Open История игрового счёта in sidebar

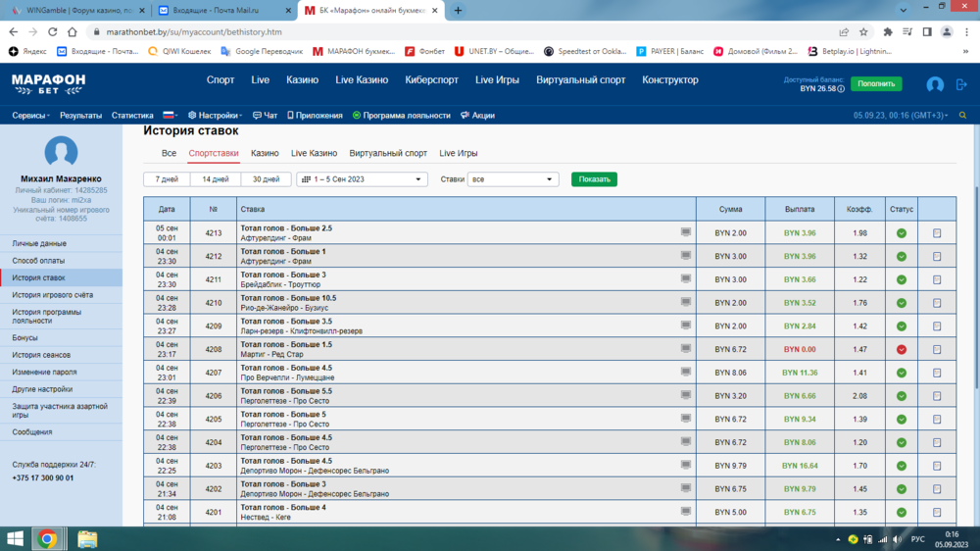tap(53, 295)
